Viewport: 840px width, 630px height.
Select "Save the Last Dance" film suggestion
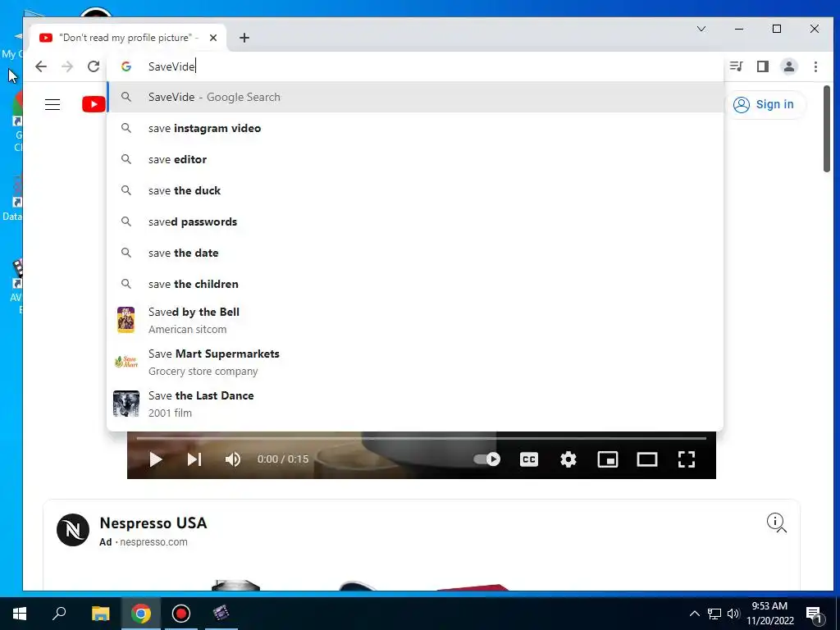(x=415, y=404)
